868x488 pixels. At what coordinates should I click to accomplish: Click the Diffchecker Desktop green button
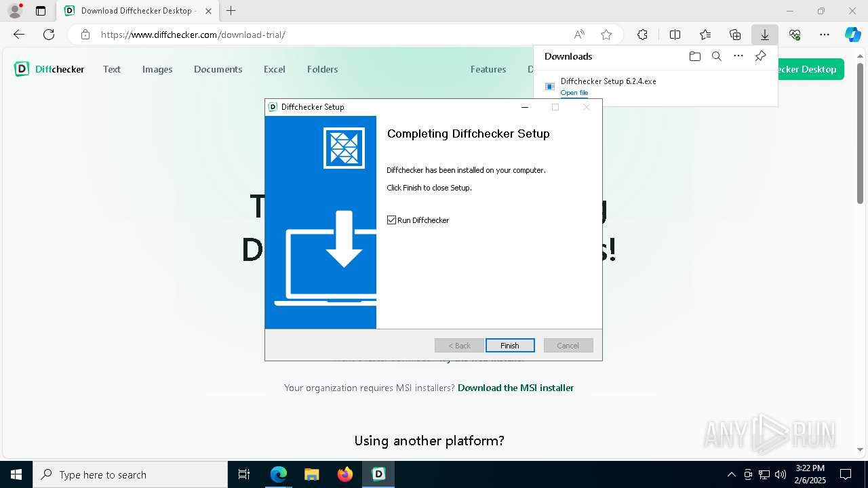(x=811, y=69)
